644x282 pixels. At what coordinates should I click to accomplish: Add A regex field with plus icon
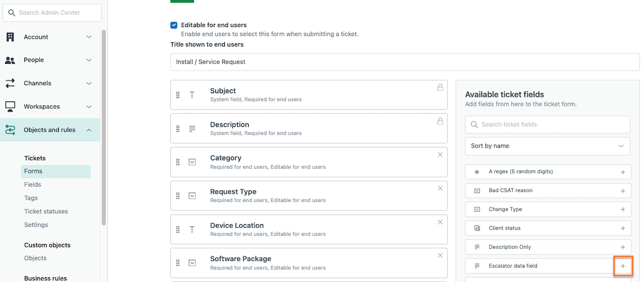623,172
